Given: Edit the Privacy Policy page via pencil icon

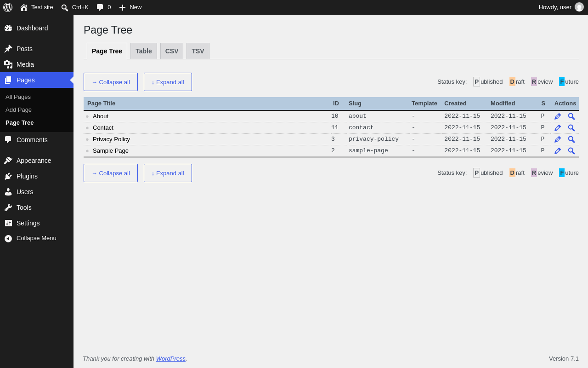Looking at the screenshot, I should [558, 139].
